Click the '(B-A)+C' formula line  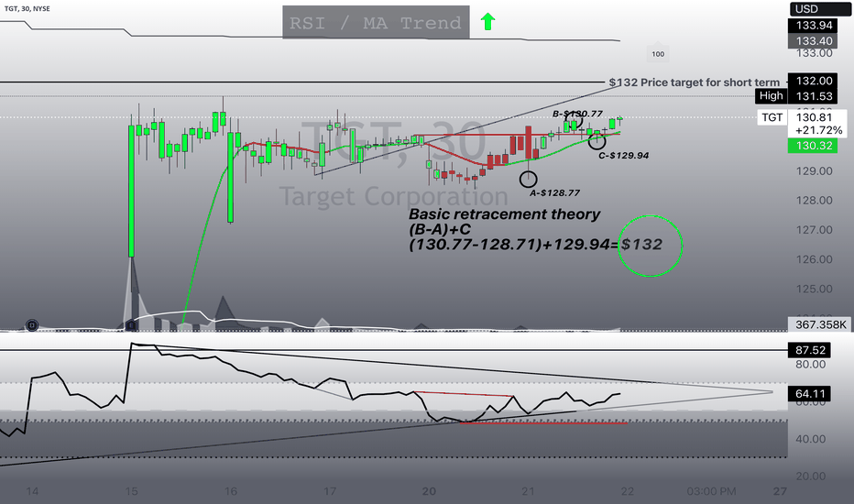click(x=440, y=229)
